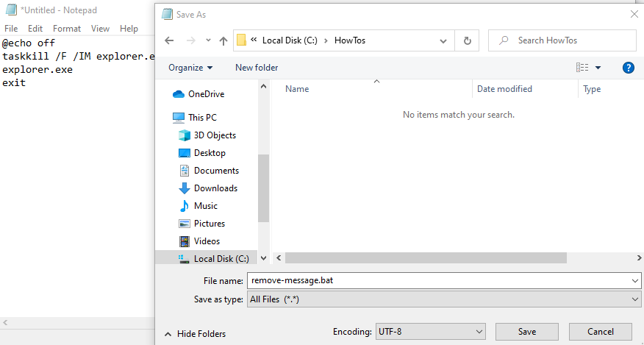
Task: Sort by the Type column header
Action: (592, 89)
